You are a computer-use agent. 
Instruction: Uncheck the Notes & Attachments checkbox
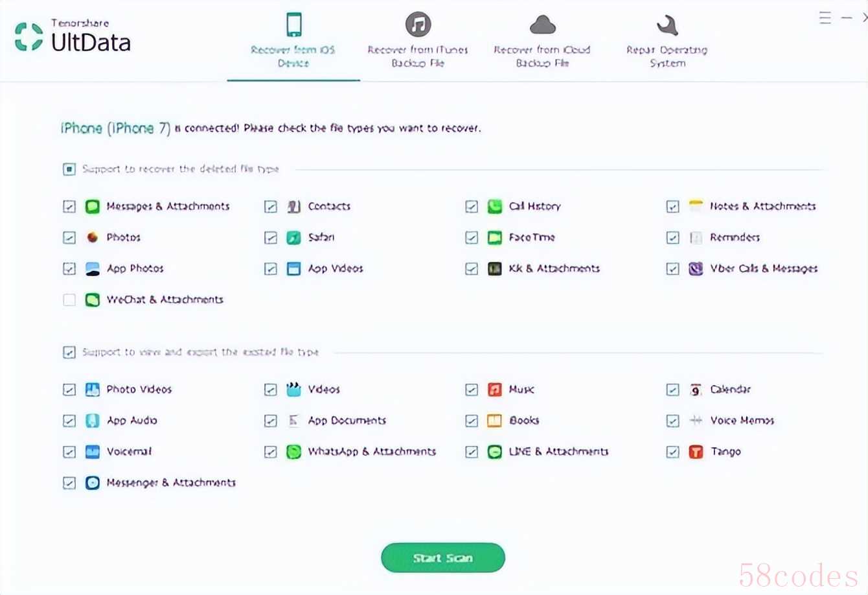[673, 206]
